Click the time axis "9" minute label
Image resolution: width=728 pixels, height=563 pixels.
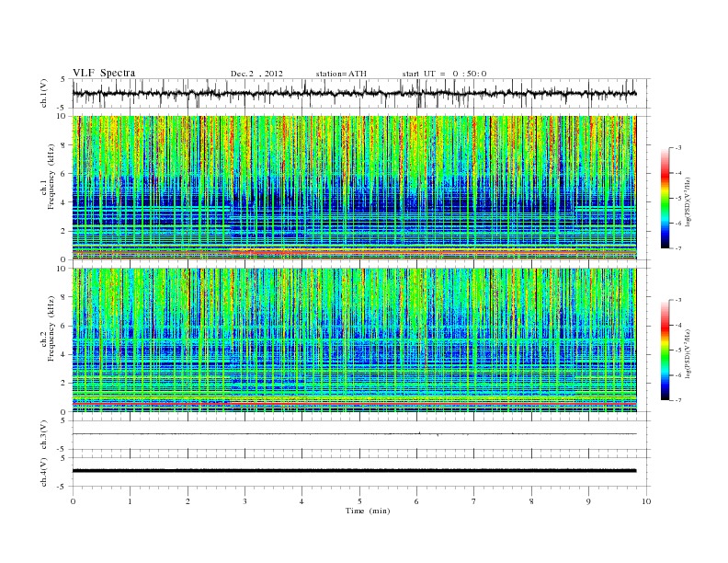pyautogui.click(x=588, y=501)
